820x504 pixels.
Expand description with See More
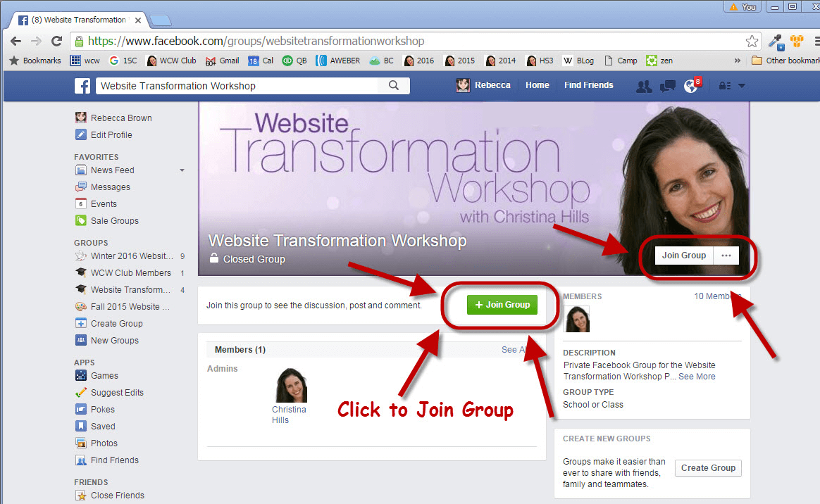(x=697, y=377)
